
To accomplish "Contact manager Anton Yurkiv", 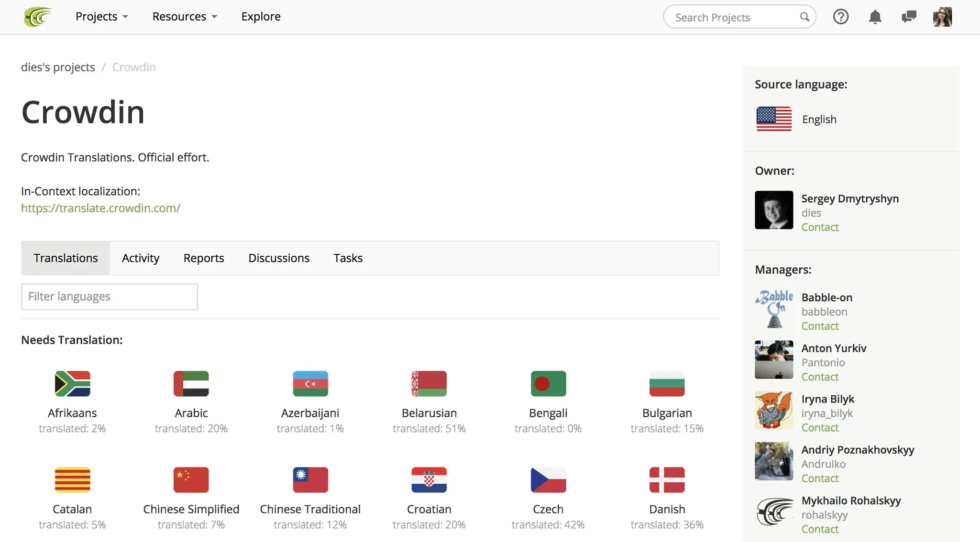I will tap(820, 377).
